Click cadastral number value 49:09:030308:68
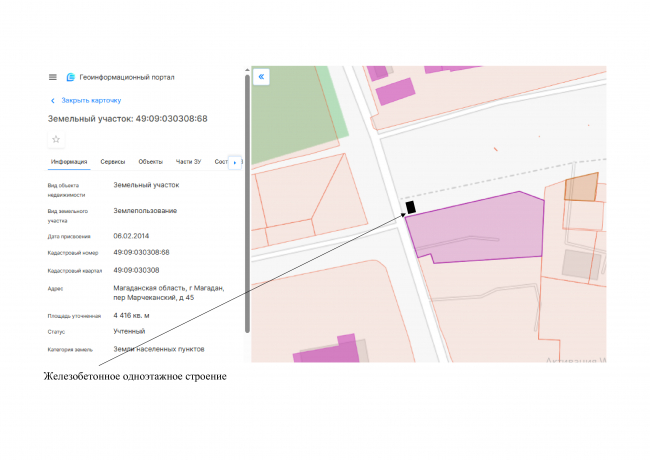This screenshot has width=650, height=460. click(142, 252)
